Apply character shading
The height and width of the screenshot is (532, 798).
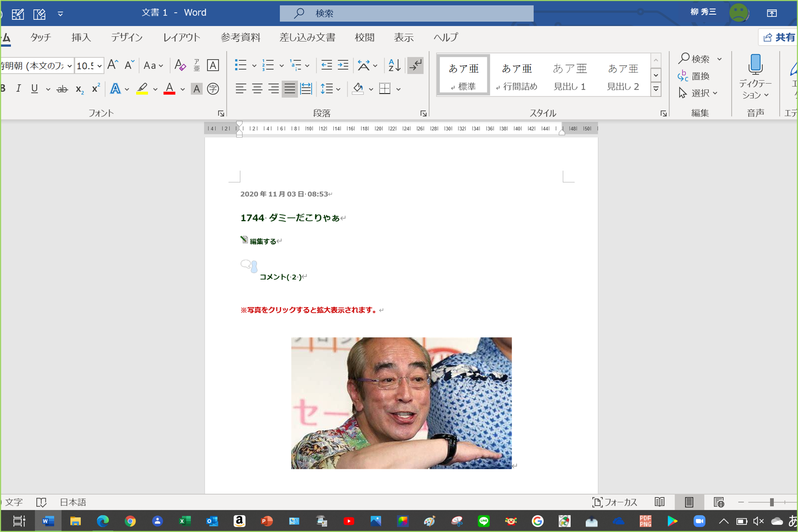point(197,89)
